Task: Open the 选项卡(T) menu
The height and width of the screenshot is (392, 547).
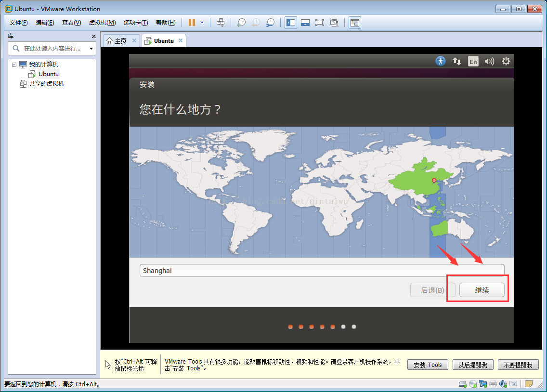Action: 136,23
